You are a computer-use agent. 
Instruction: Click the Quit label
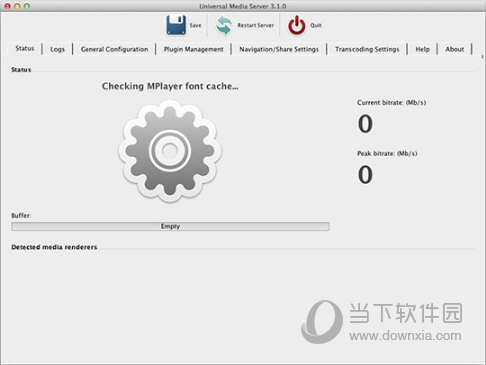tap(316, 25)
